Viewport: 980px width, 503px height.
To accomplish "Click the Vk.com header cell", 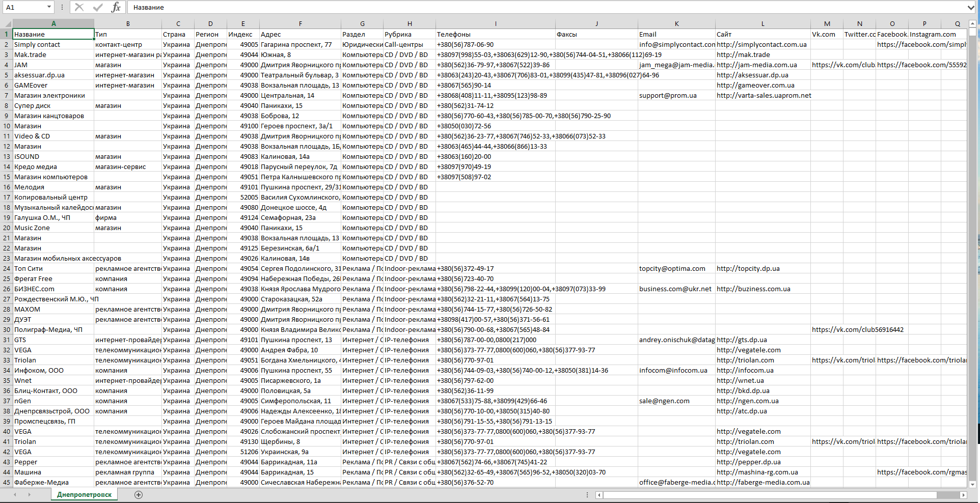I will tap(827, 34).
